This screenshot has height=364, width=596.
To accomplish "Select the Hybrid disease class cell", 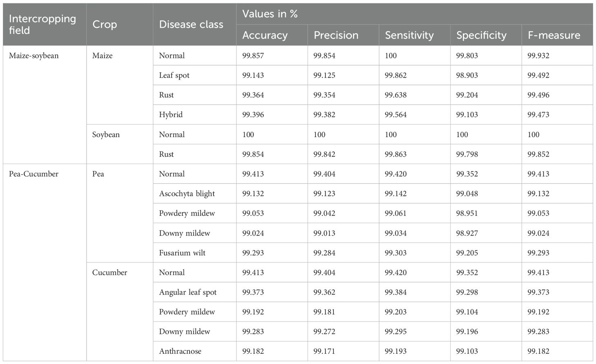I will (x=171, y=115).
